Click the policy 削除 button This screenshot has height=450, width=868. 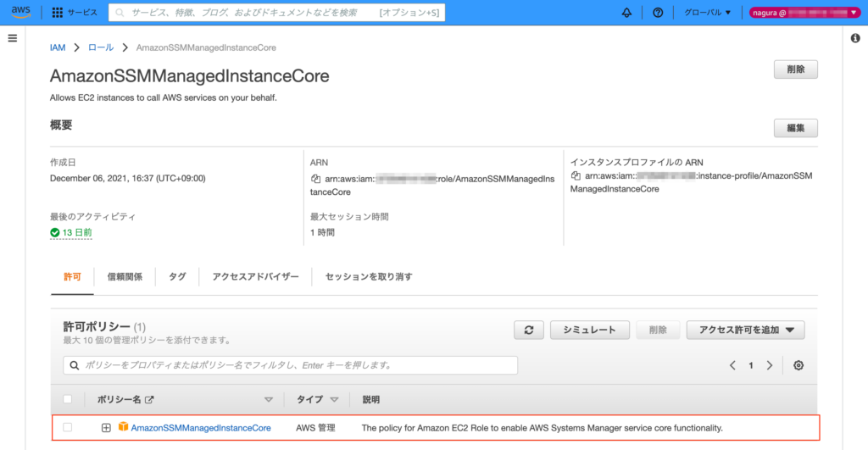click(x=658, y=330)
